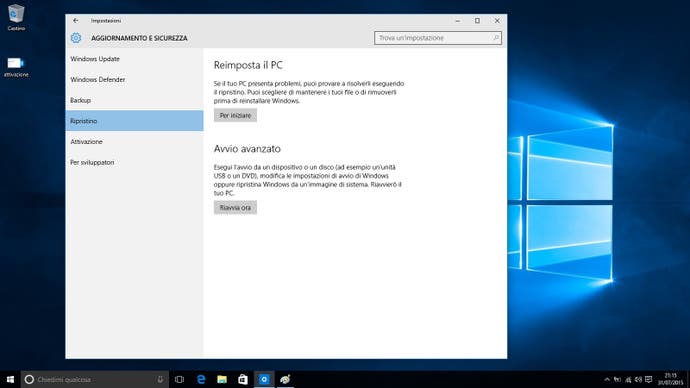
Task: Open the volume icon in system tray
Action: click(638, 379)
